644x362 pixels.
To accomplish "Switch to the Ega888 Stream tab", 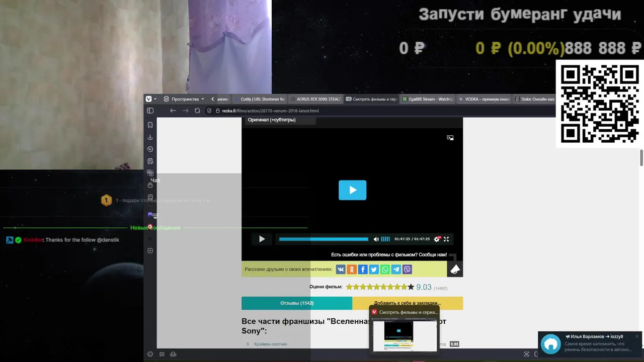I will 427,99.
